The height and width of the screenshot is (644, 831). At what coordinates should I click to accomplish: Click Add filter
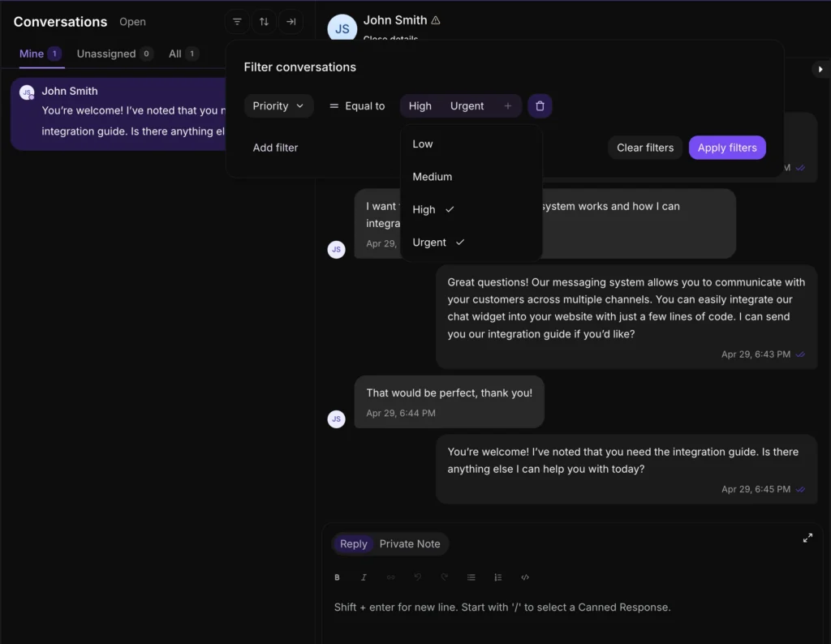click(x=275, y=148)
